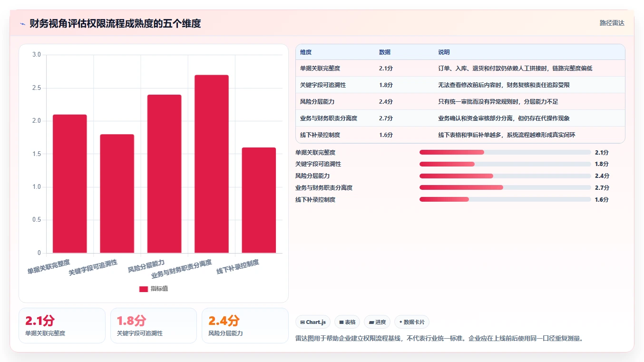Click the 路径雷达 label in header
Screen dimensions: 644x362
(x=612, y=23)
